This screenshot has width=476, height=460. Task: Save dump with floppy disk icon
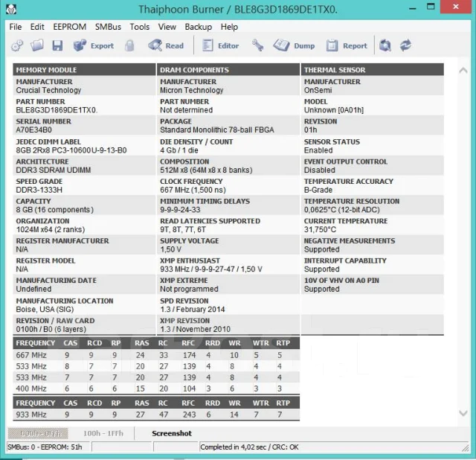click(x=57, y=46)
